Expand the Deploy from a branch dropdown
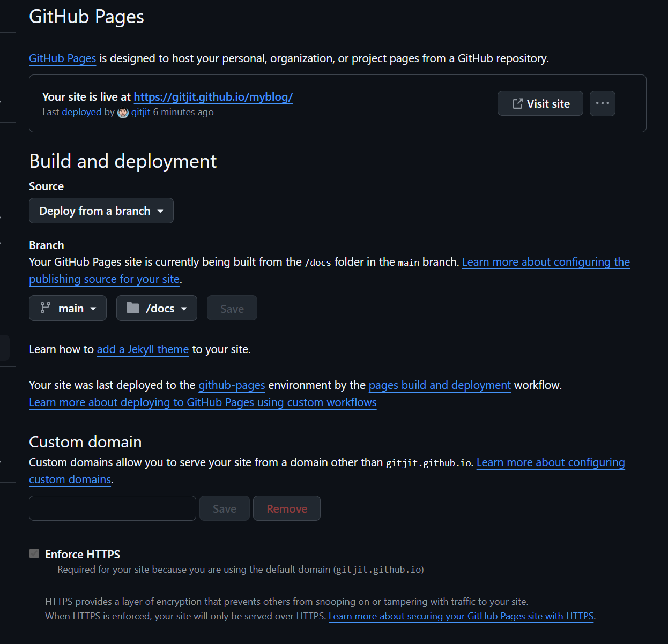668x644 pixels. pos(101,211)
